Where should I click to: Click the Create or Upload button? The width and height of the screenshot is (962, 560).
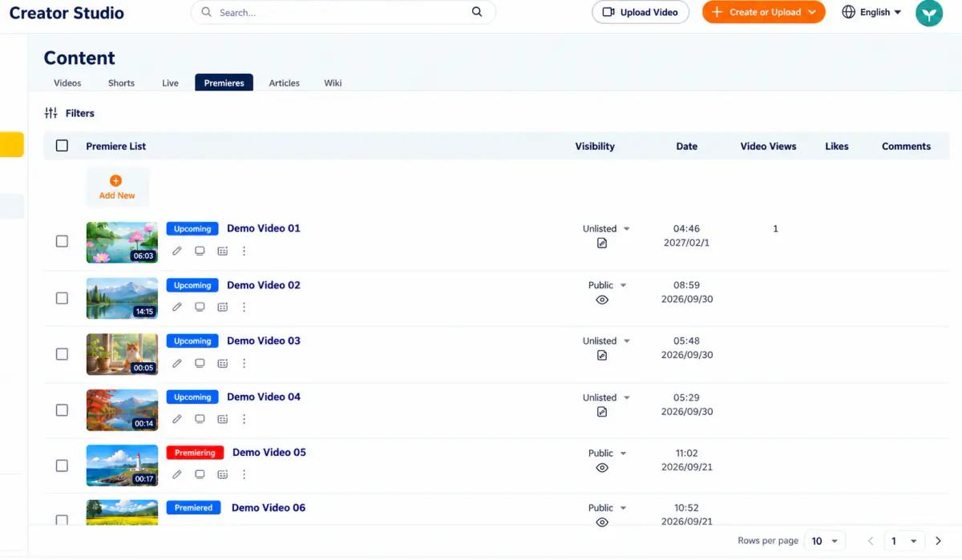(763, 12)
